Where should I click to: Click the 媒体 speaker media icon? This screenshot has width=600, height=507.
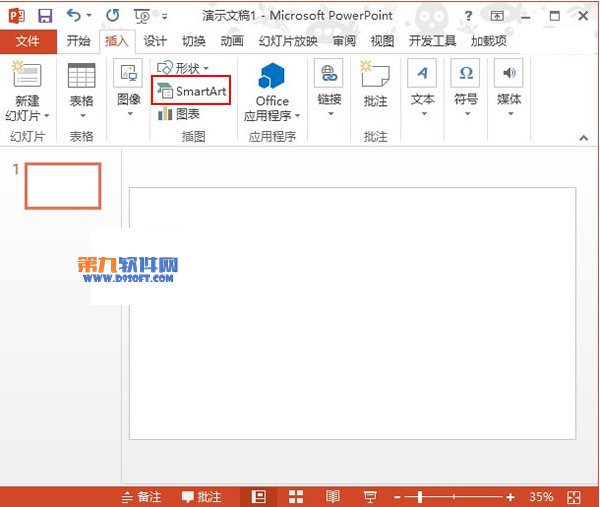[509, 73]
